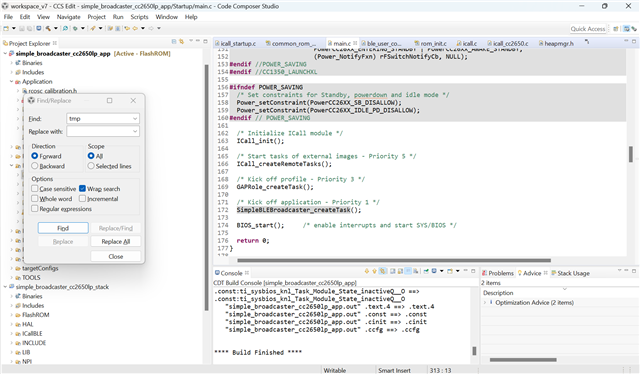Open the Navigate menu

(69, 17)
